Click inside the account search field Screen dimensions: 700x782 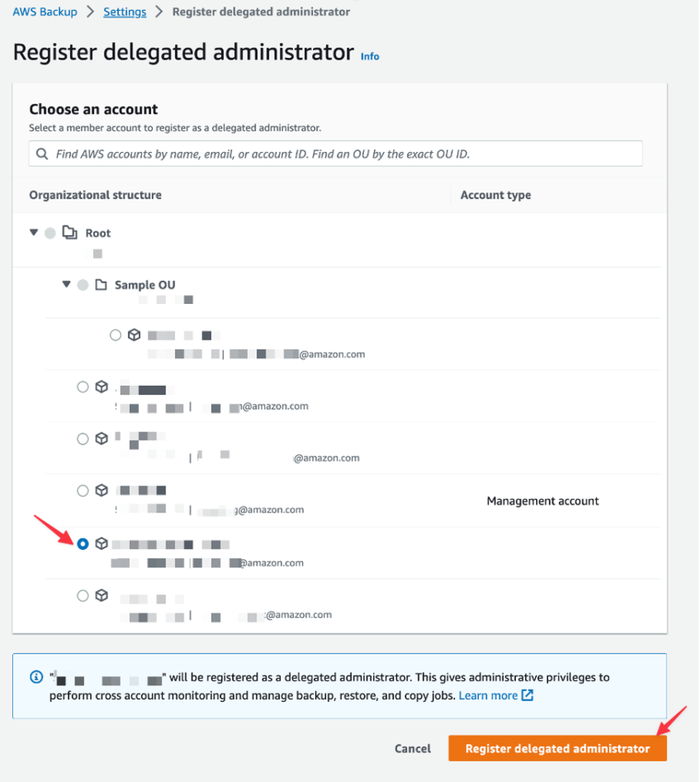(x=305, y=153)
